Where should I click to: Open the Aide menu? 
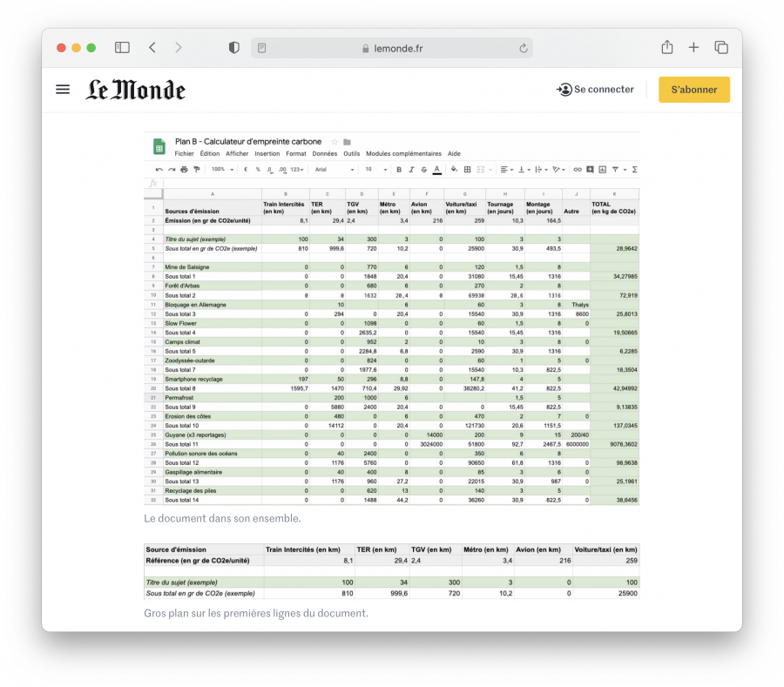coord(454,153)
